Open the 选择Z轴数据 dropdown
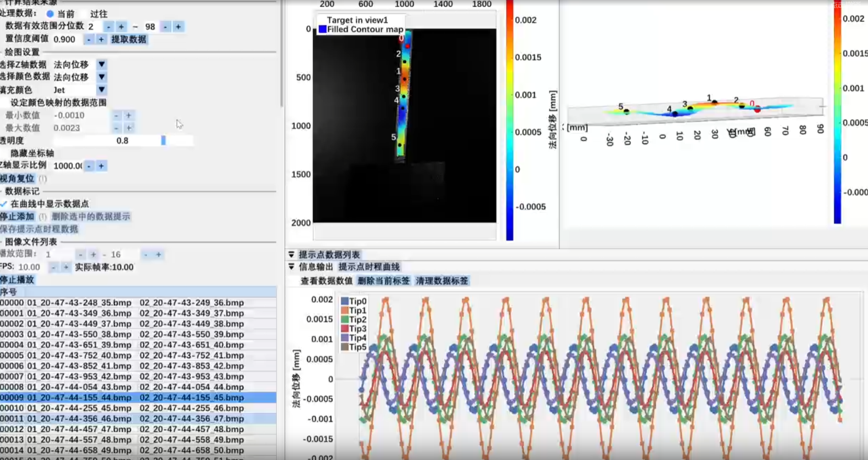868x460 pixels. (102, 64)
